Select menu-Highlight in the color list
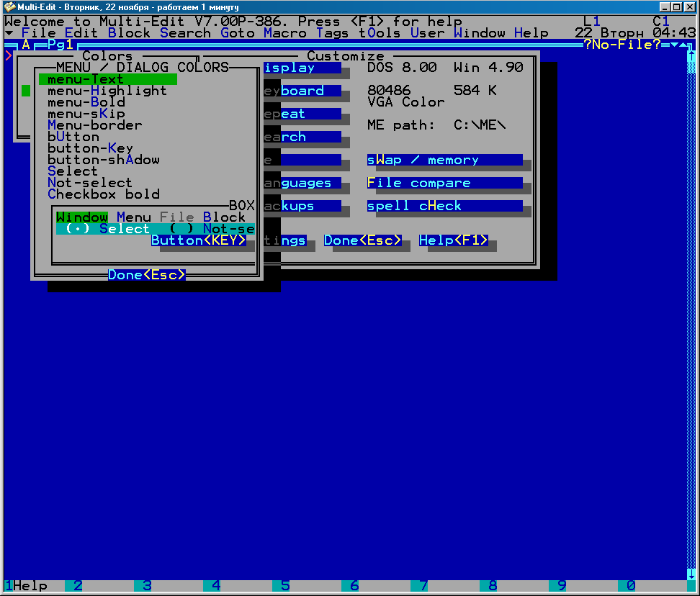 pyautogui.click(x=107, y=91)
